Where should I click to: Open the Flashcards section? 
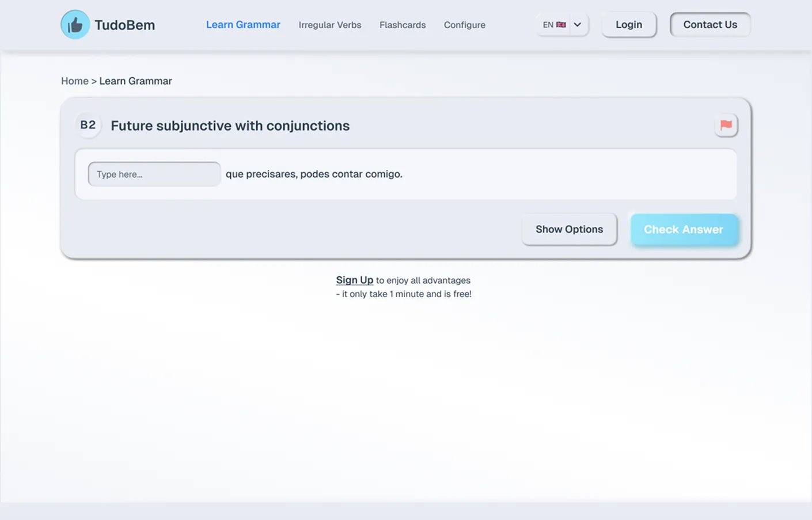[x=402, y=25]
